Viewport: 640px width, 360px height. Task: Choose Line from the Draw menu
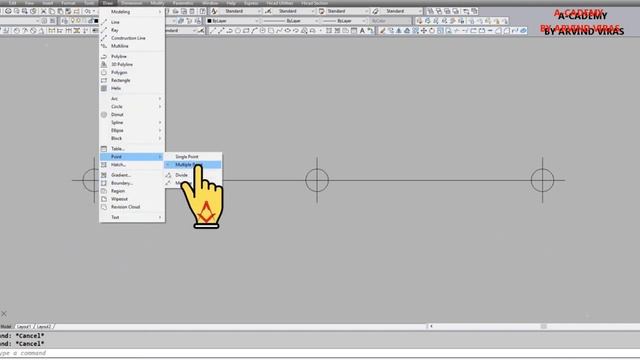(132, 22)
